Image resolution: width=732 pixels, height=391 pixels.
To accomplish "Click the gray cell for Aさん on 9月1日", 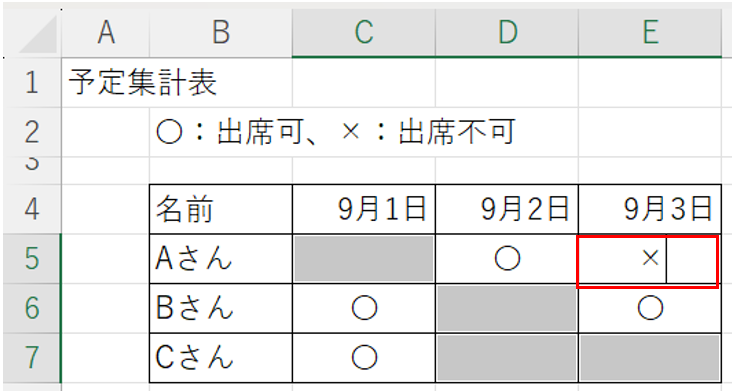I will [x=364, y=258].
